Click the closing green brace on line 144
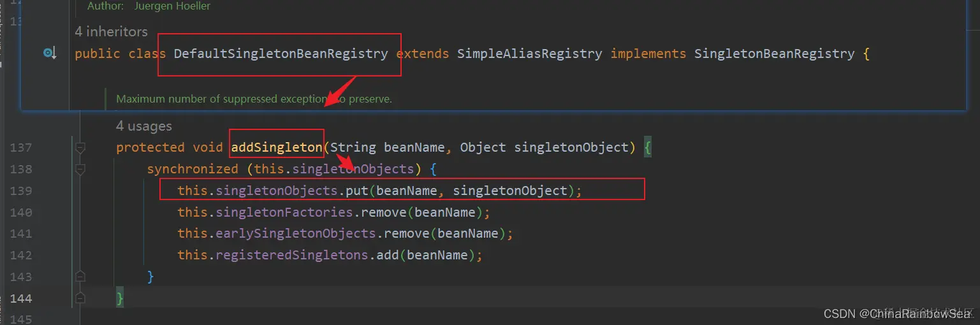 120,298
